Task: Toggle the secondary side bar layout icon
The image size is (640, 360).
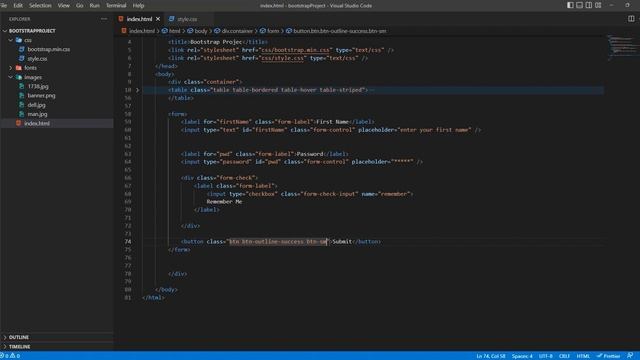Action: coord(589,5)
